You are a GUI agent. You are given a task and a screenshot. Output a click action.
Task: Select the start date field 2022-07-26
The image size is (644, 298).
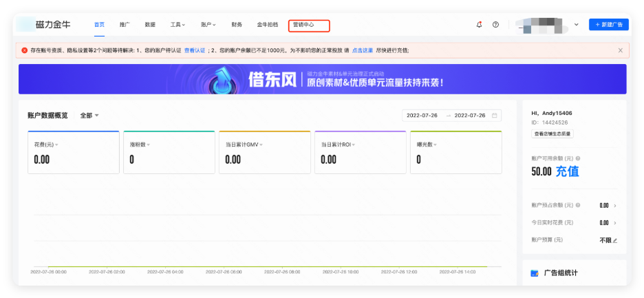click(422, 116)
